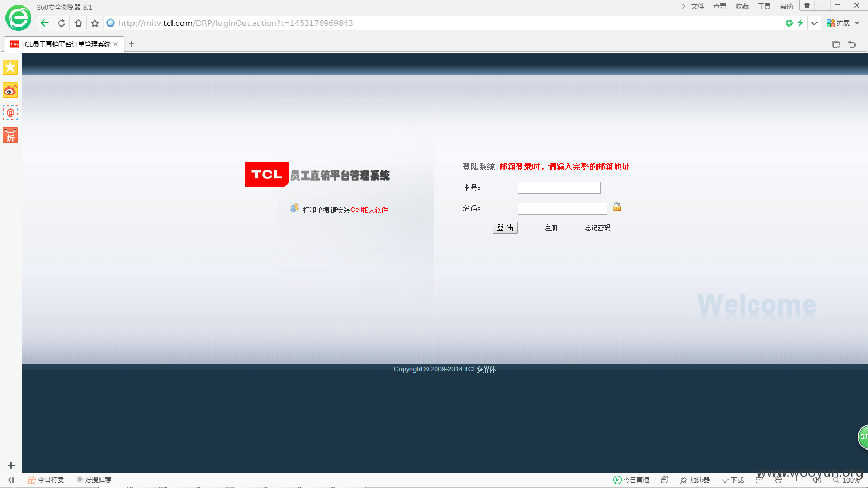Click the 登陆 login button
This screenshot has width=868, height=488.
(505, 228)
